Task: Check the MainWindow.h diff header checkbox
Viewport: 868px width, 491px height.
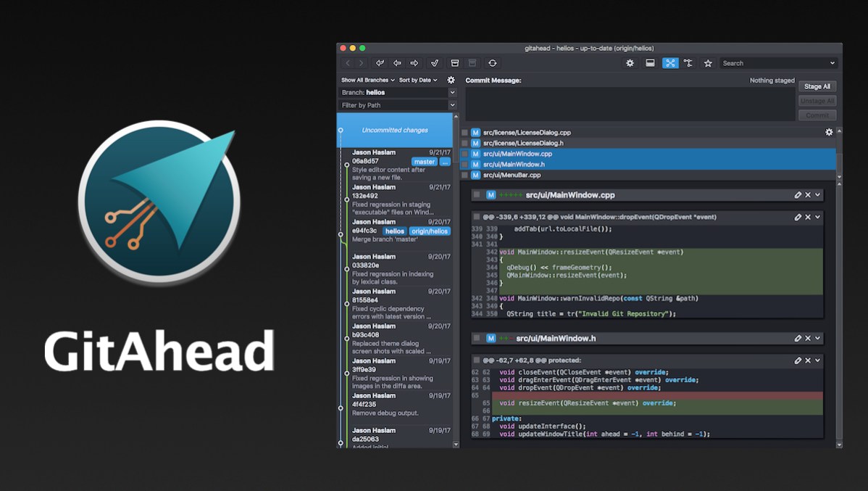Action: (x=477, y=338)
